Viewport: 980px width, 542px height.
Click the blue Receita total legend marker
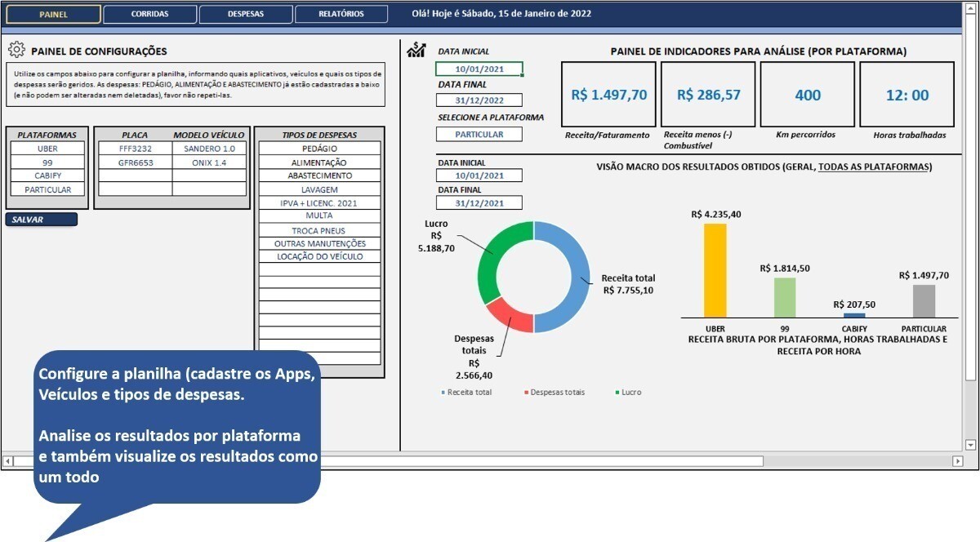[x=443, y=393]
